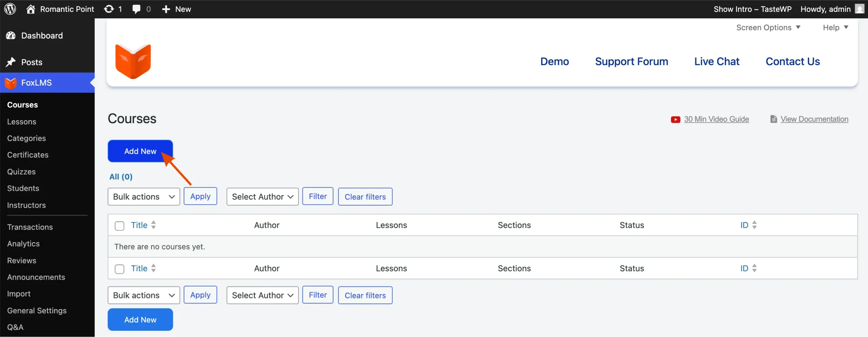Check the select-all checkbox in top header
Screen dimensions: 868x337
[x=119, y=226]
